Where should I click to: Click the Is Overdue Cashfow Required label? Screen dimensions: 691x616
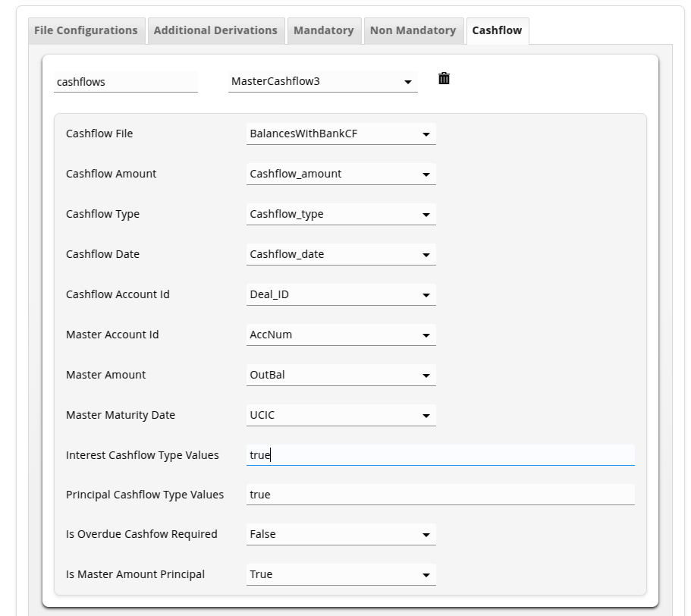click(x=141, y=534)
